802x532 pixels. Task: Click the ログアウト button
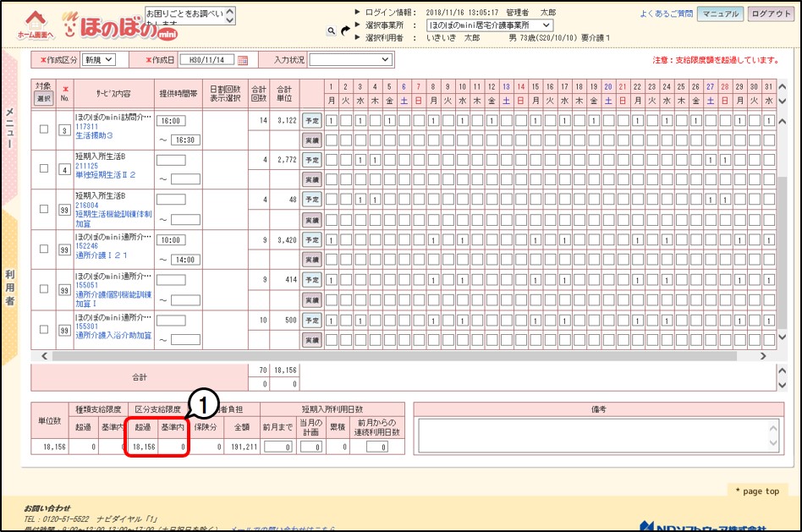[x=771, y=14]
